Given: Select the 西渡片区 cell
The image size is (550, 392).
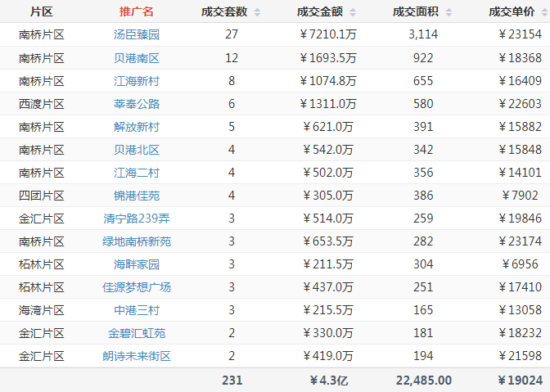Looking at the screenshot, I should 42,104.
